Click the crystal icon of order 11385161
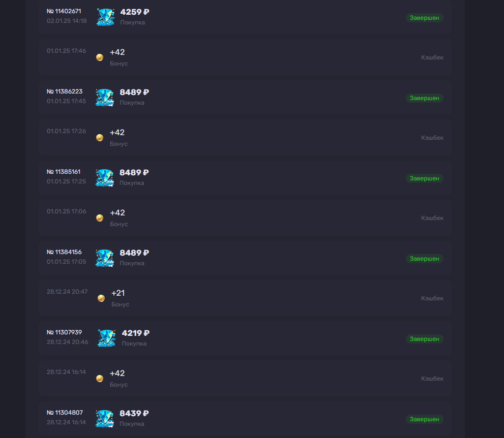 click(x=105, y=178)
